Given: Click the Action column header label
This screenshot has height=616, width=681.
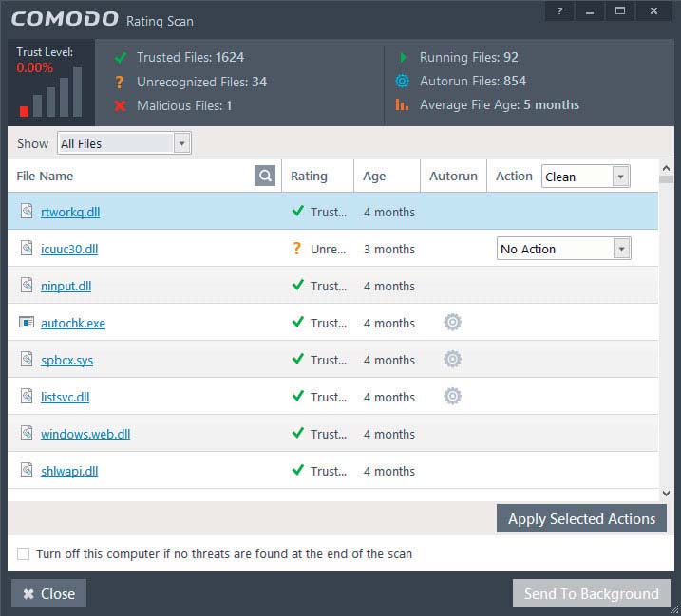Looking at the screenshot, I should point(514,176).
